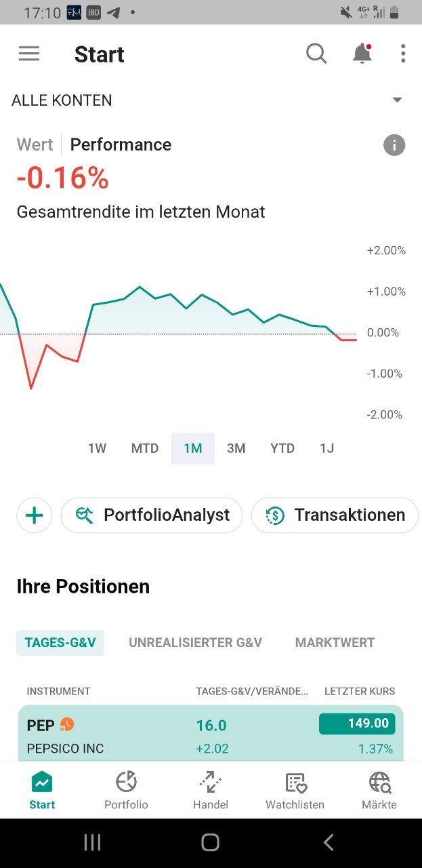Image resolution: width=422 pixels, height=868 pixels.
Task: Open the hamburger menu
Action: (29, 54)
